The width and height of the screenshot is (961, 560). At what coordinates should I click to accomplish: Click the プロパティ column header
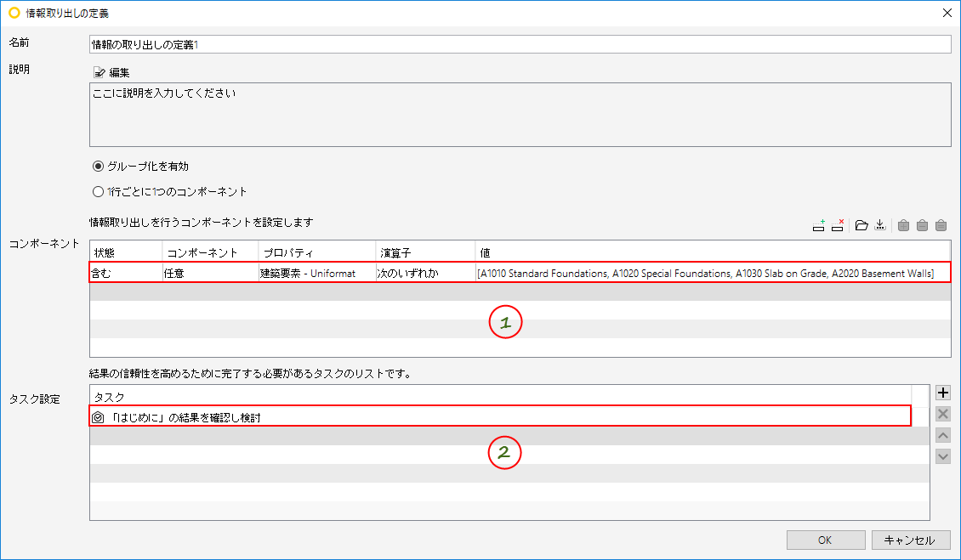pos(317,252)
